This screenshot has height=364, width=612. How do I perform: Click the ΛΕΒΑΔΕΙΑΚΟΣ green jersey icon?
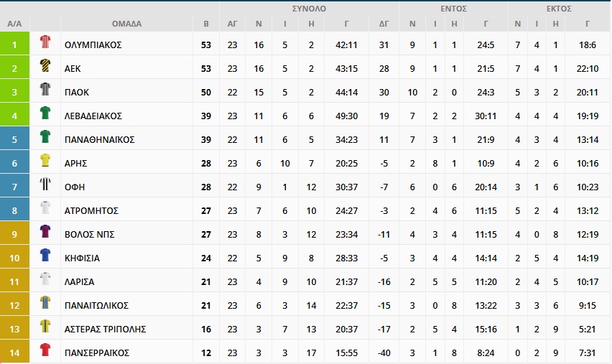tap(45, 113)
